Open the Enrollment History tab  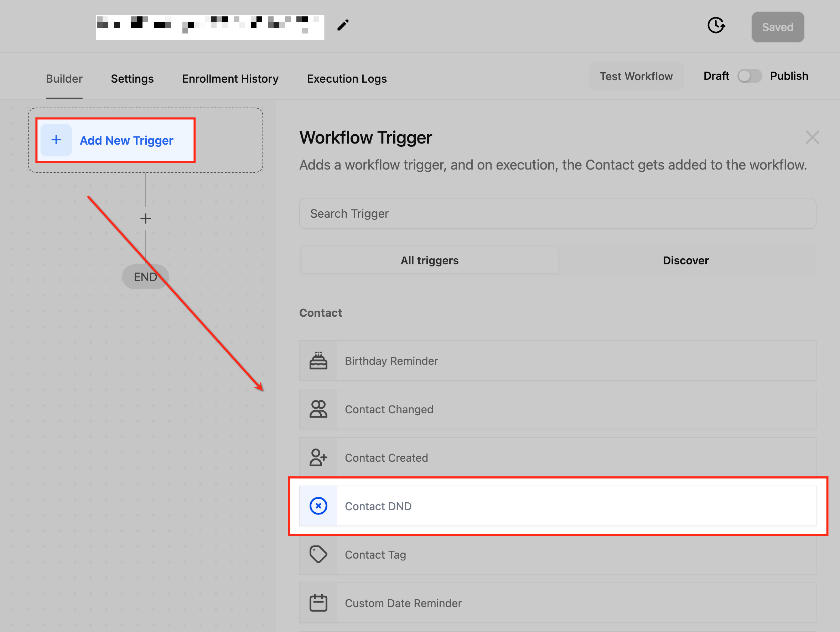click(x=230, y=79)
